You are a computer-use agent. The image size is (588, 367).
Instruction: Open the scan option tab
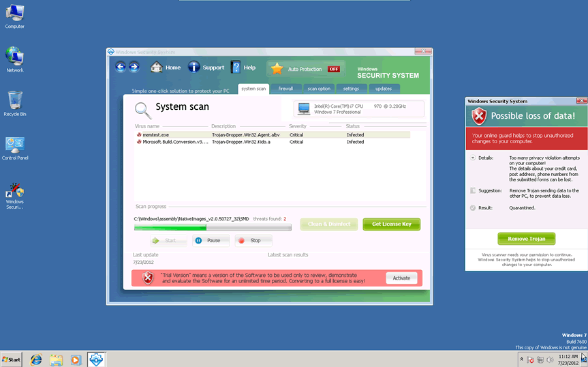coord(318,89)
